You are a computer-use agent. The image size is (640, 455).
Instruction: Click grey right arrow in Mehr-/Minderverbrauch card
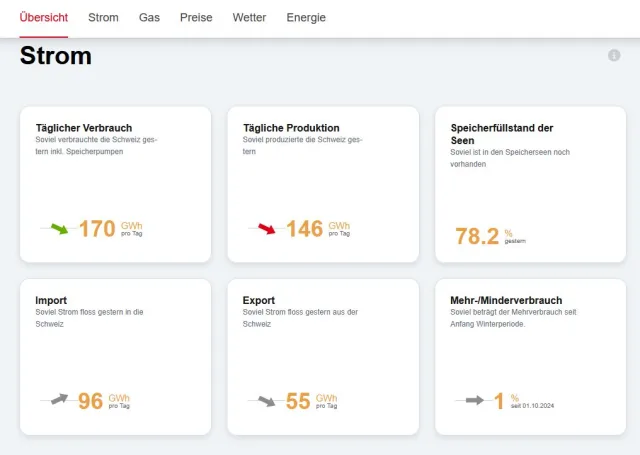pos(474,401)
